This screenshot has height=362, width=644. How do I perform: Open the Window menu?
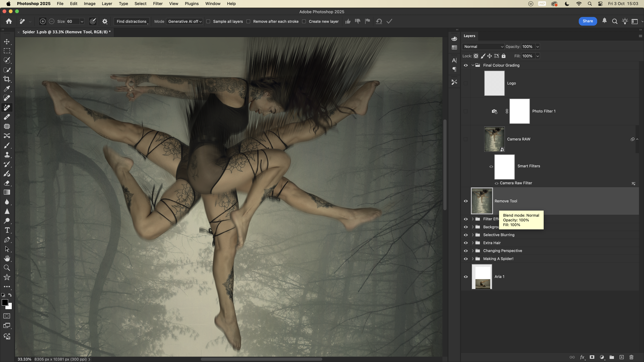(213, 4)
